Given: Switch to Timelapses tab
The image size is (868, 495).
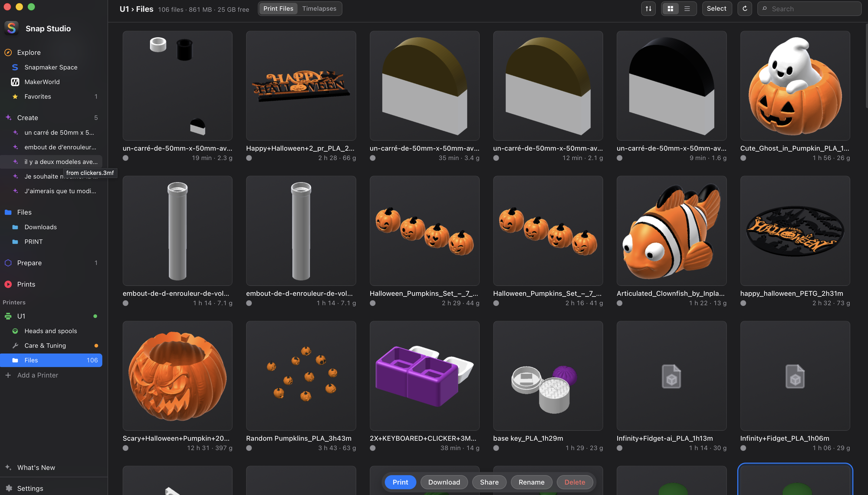Looking at the screenshot, I should 319,9.
